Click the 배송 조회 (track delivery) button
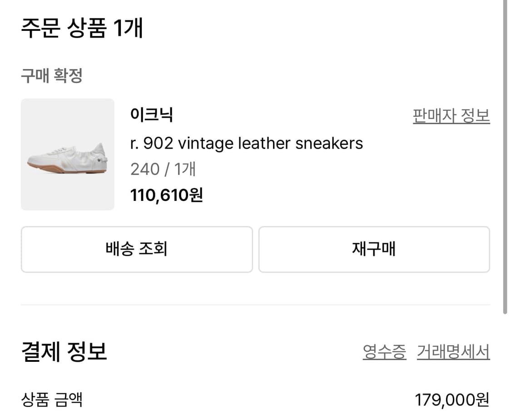Image resolution: width=511 pixels, height=420 pixels. click(x=136, y=249)
